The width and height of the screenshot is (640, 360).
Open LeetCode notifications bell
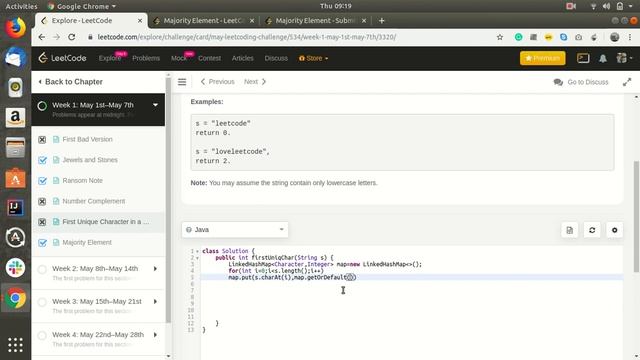pyautogui.click(x=603, y=58)
